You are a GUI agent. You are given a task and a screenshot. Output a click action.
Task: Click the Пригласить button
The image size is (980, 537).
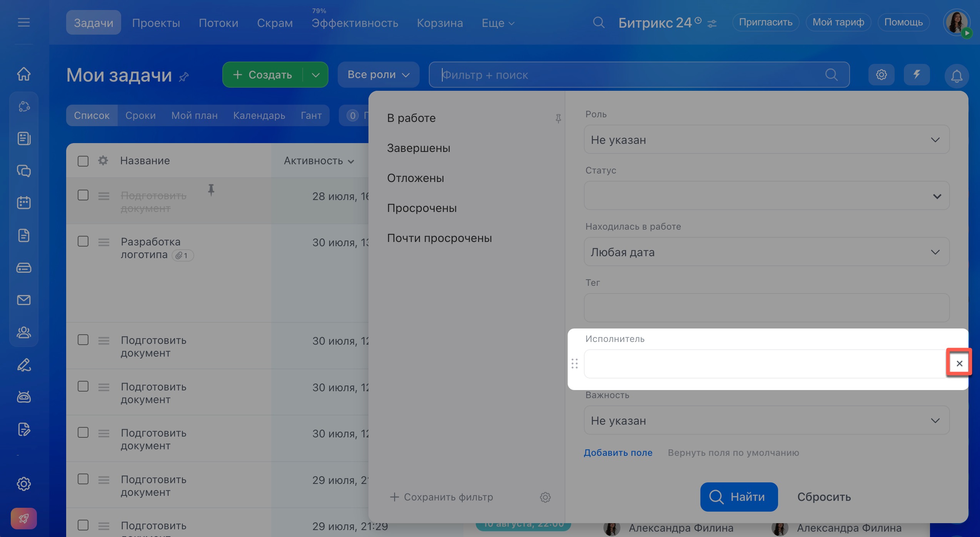pyautogui.click(x=765, y=22)
